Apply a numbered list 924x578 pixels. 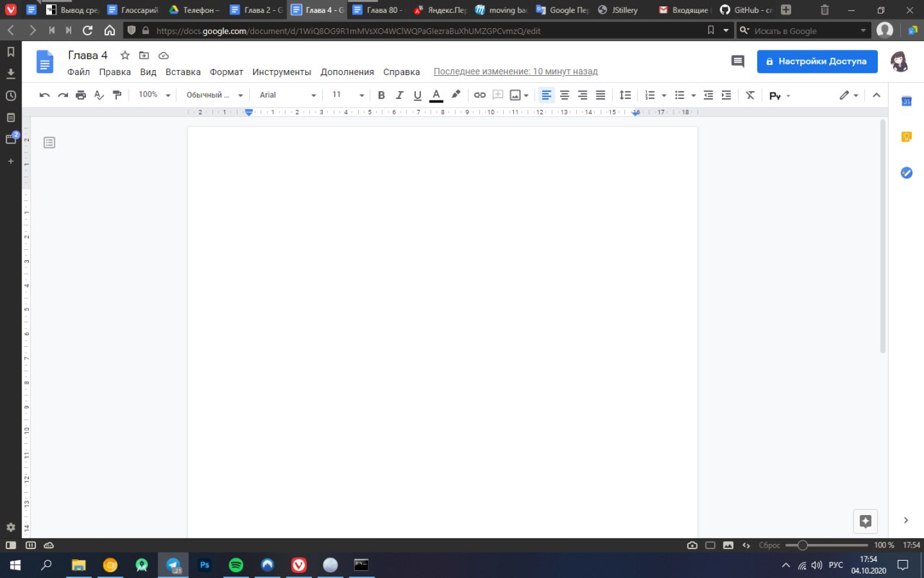coord(650,95)
